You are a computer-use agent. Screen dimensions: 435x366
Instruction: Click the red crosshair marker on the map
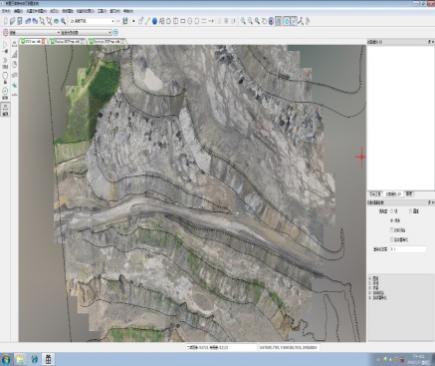(x=360, y=156)
